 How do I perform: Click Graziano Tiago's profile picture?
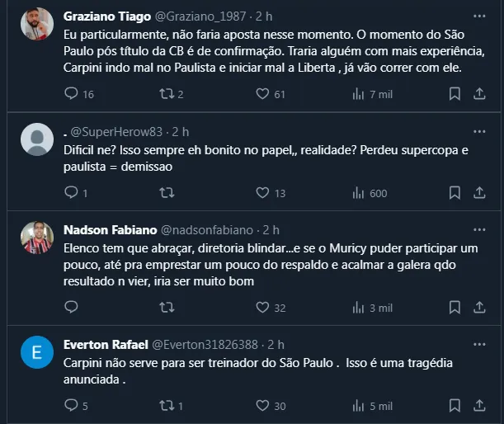pos(37,25)
